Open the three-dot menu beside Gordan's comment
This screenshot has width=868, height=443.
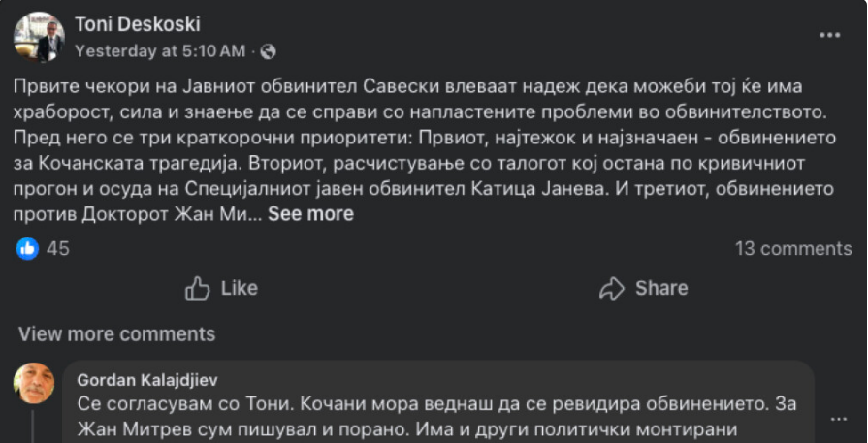tap(839, 418)
